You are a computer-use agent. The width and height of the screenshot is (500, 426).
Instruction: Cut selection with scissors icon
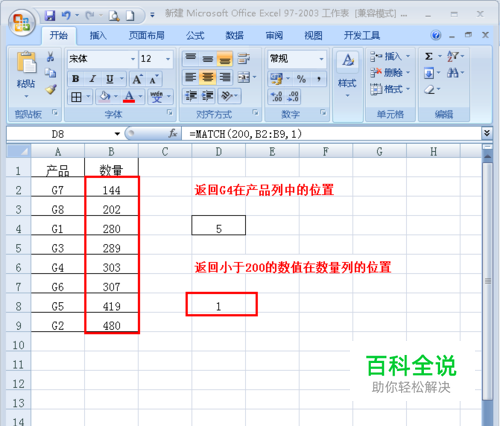50,57
